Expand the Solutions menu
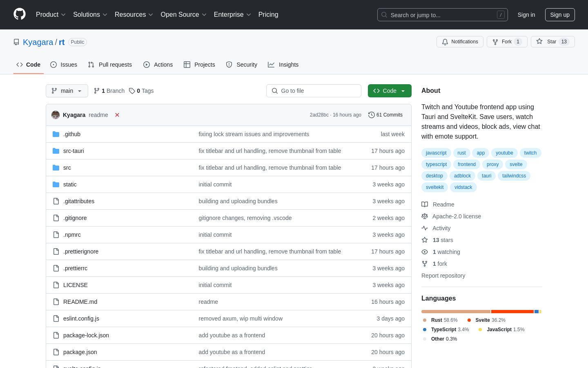The width and height of the screenshot is (588, 368). point(90,15)
